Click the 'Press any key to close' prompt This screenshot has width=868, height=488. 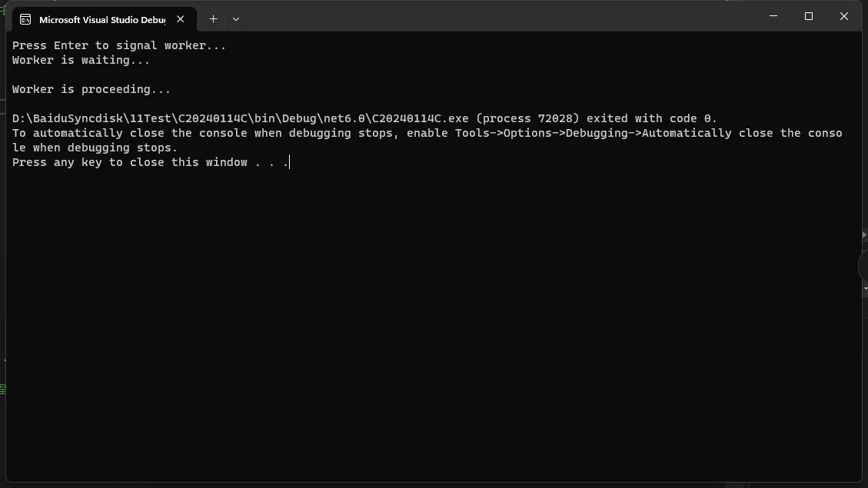coord(150,162)
